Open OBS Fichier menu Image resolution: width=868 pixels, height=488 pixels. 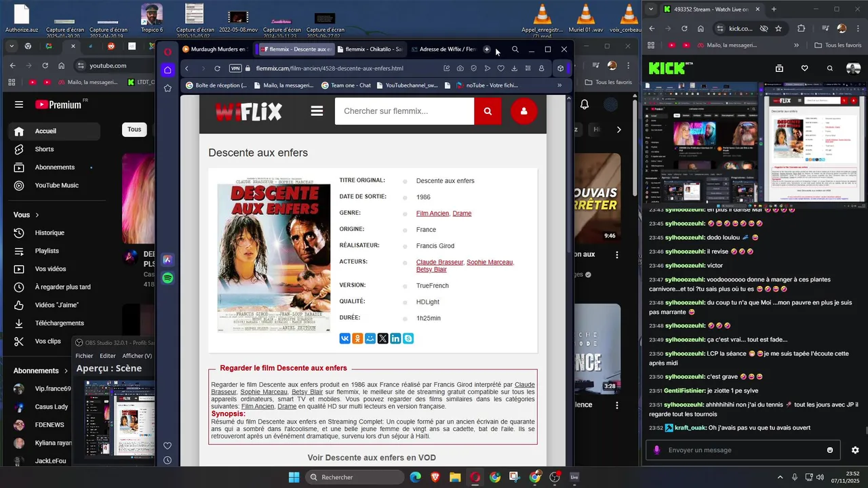click(x=84, y=356)
